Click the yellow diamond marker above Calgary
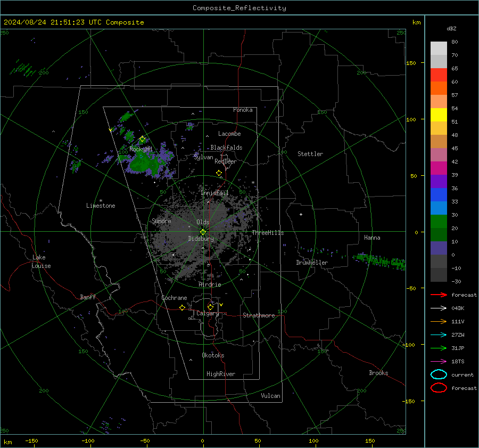This screenshot has height=448, width=479. (x=210, y=307)
